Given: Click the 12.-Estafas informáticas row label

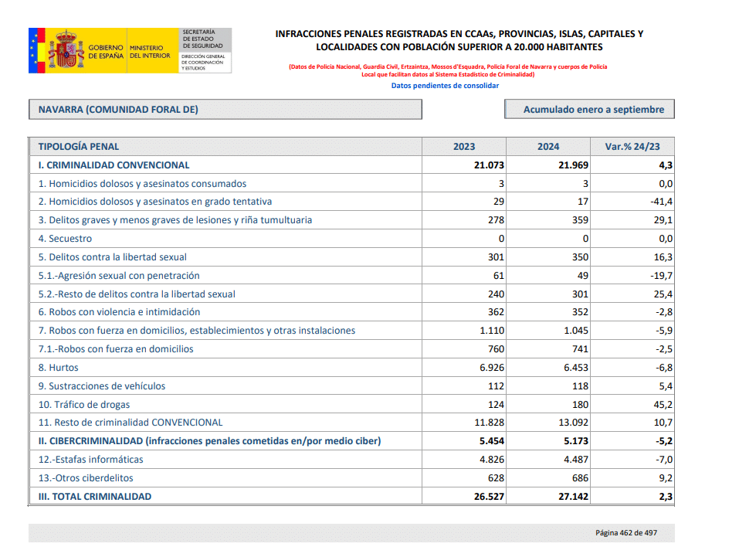Looking at the screenshot, I should [x=91, y=460].
